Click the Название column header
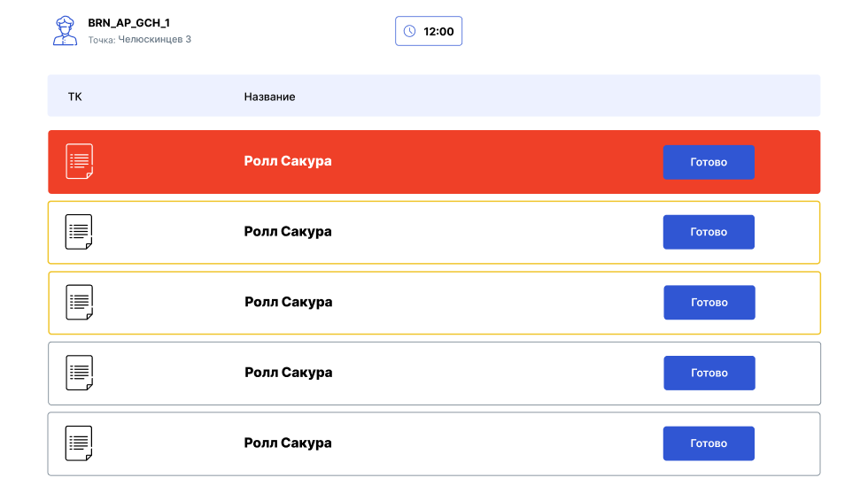Viewport: 868px width, 501px height. [269, 96]
